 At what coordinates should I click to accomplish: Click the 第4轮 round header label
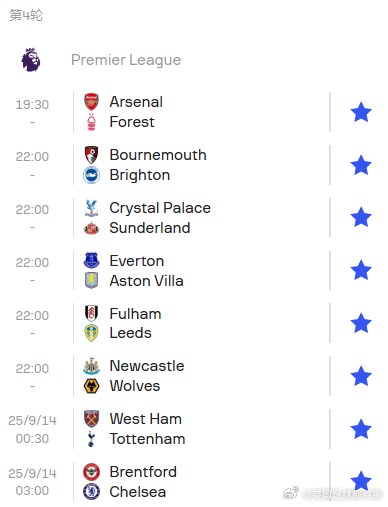[x=26, y=15]
